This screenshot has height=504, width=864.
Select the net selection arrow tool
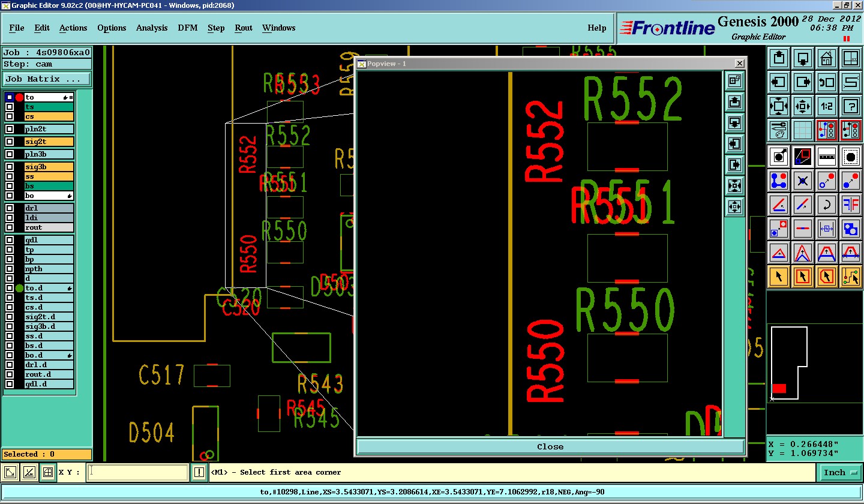pyautogui.click(x=851, y=276)
